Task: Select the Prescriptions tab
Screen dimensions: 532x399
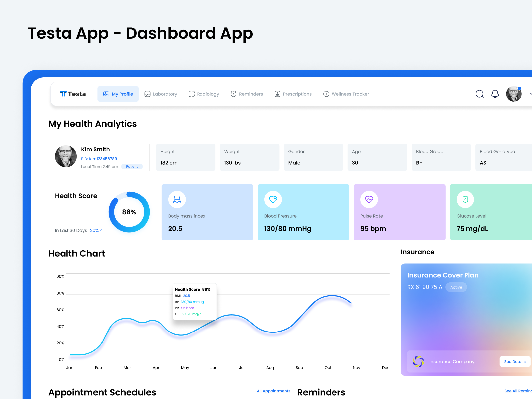Action: [293, 94]
